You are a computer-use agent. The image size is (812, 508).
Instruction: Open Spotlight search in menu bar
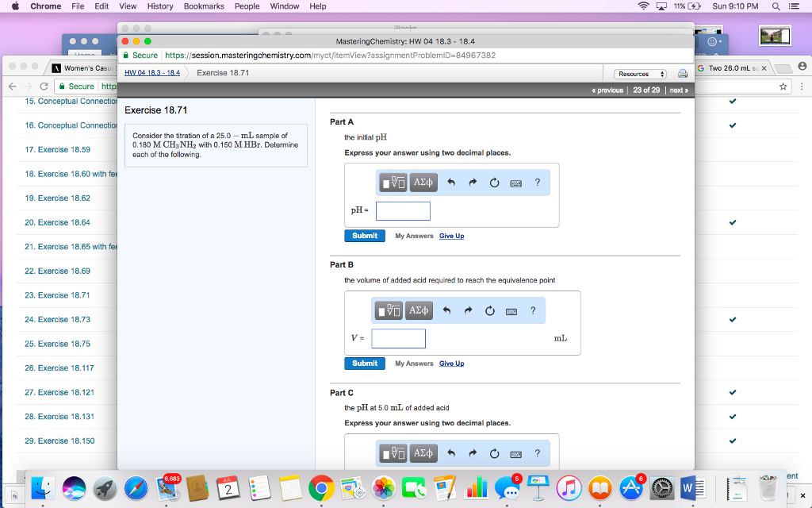coord(776,6)
